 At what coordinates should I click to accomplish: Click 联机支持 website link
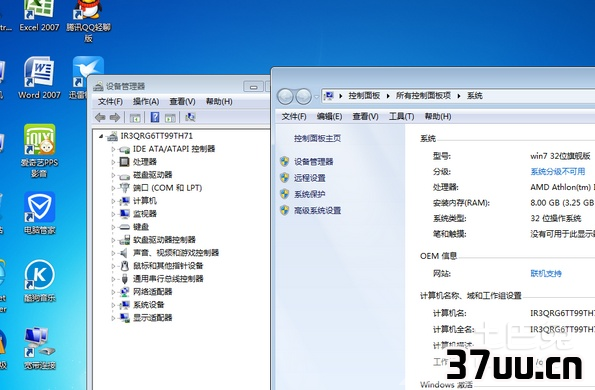pyautogui.click(x=546, y=274)
